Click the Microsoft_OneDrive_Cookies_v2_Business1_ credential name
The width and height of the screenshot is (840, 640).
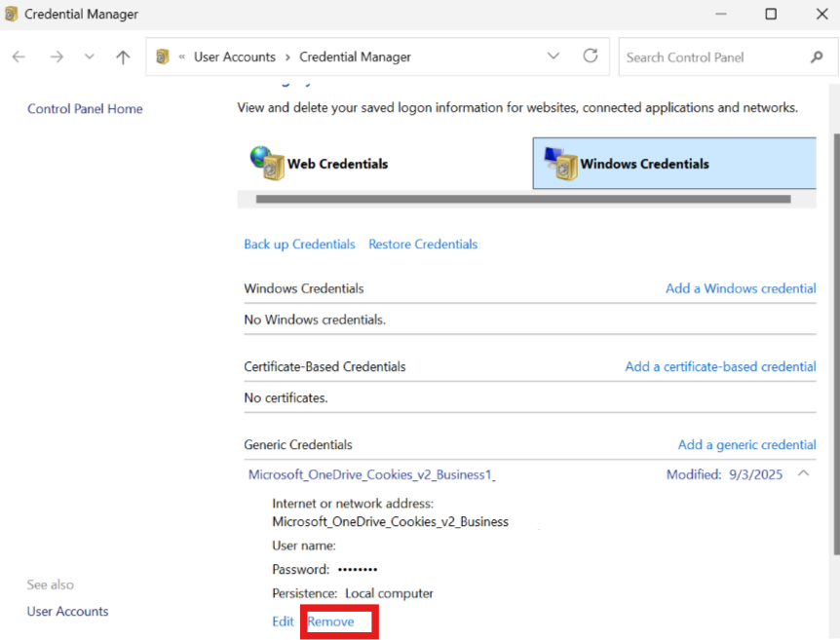pyautogui.click(x=372, y=475)
